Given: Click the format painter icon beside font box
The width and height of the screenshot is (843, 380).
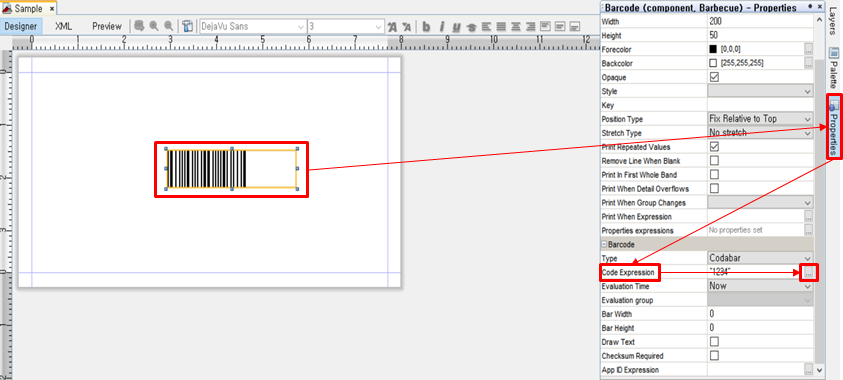Looking at the screenshot, I should tap(188, 26).
